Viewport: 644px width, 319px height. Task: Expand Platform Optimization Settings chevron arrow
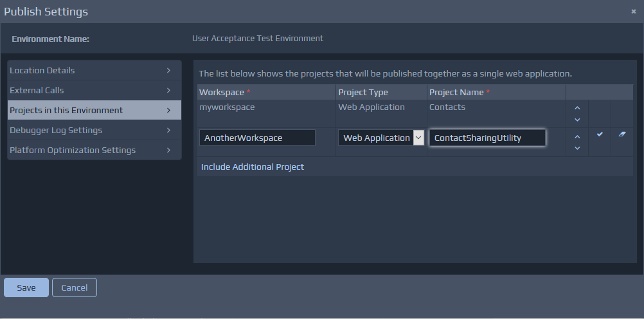tap(168, 150)
